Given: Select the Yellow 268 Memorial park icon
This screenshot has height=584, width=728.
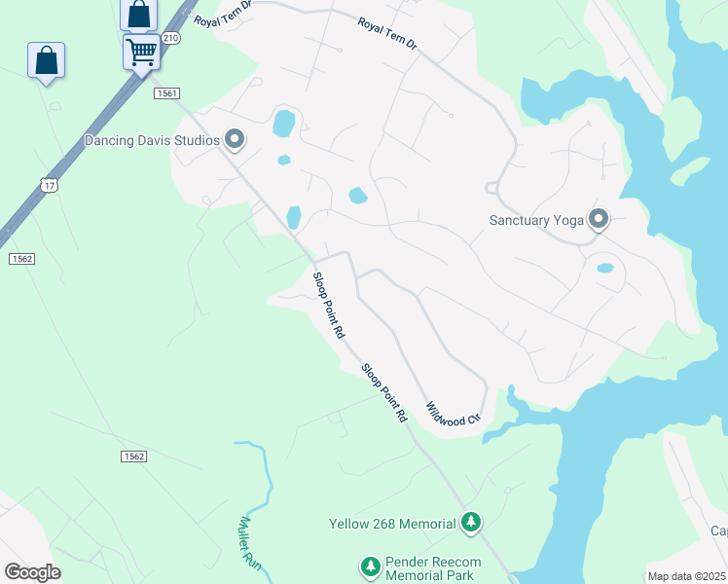Looking at the screenshot, I should point(471,523).
